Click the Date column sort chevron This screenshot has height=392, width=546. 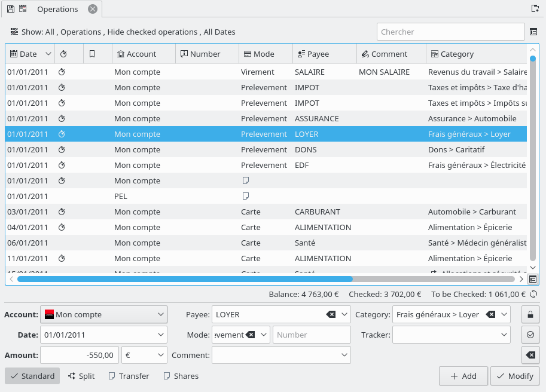(48, 54)
